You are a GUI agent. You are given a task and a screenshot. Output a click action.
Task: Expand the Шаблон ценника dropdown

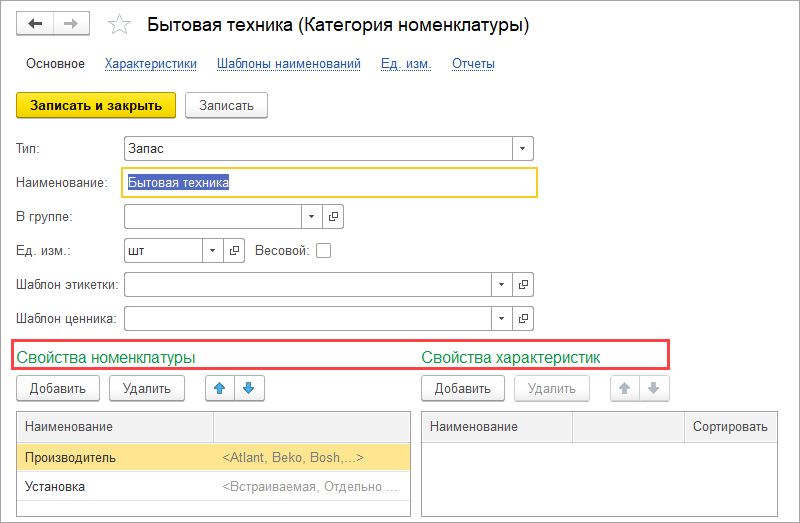click(x=501, y=319)
